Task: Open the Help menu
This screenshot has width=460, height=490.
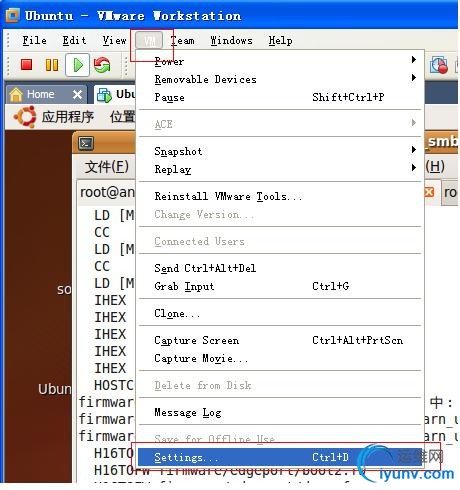Action: click(280, 41)
